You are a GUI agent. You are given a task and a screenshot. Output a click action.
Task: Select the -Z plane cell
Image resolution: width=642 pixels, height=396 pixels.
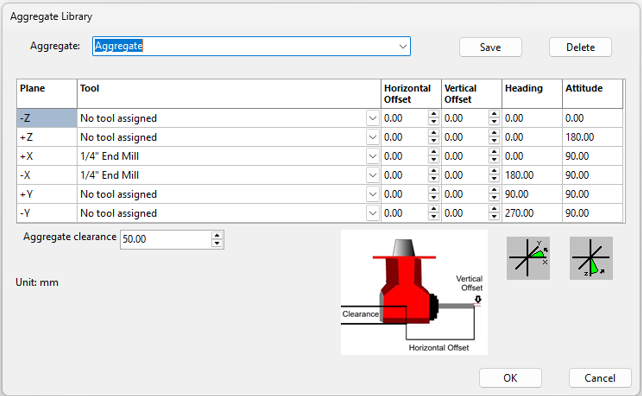tap(47, 118)
